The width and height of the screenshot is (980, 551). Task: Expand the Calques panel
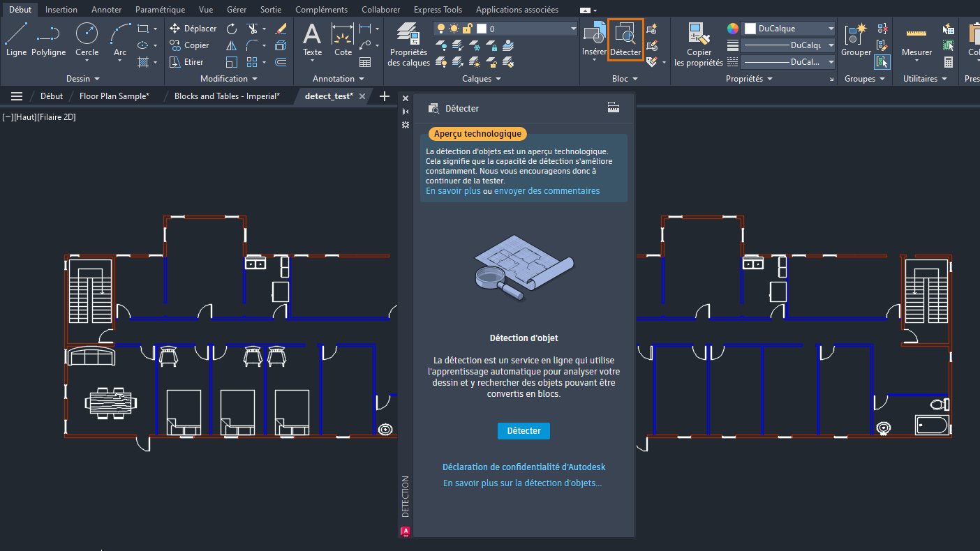(482, 79)
